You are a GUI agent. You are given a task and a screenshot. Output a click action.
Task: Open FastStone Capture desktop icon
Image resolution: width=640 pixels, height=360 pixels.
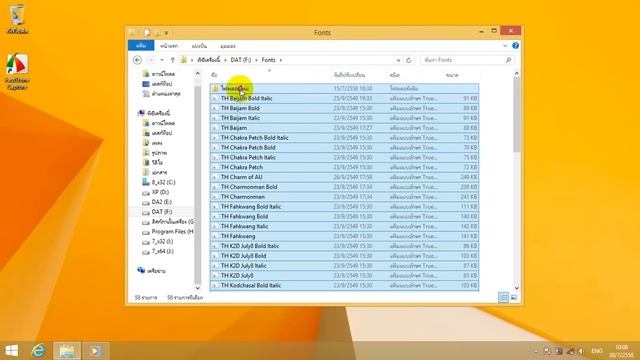17,71
